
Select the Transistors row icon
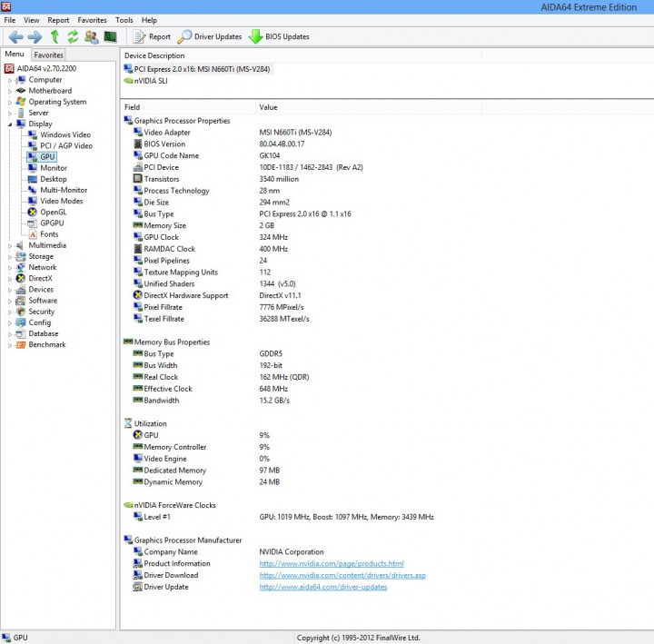(x=138, y=179)
